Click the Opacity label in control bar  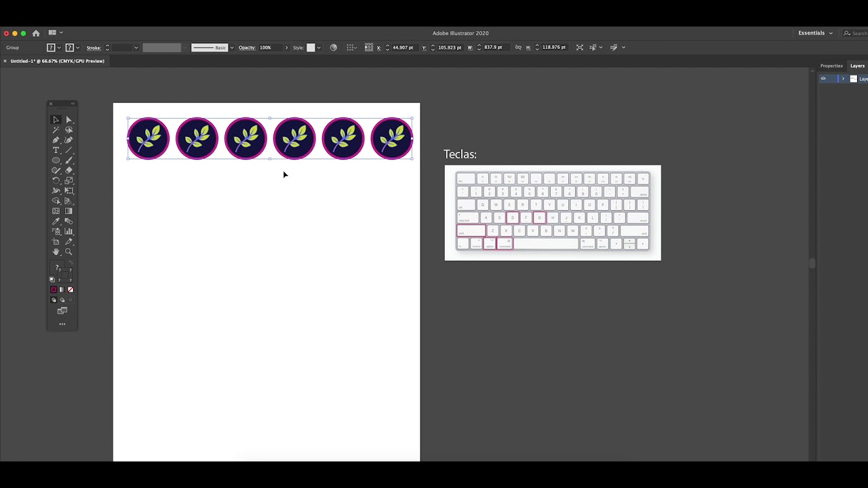pos(247,47)
